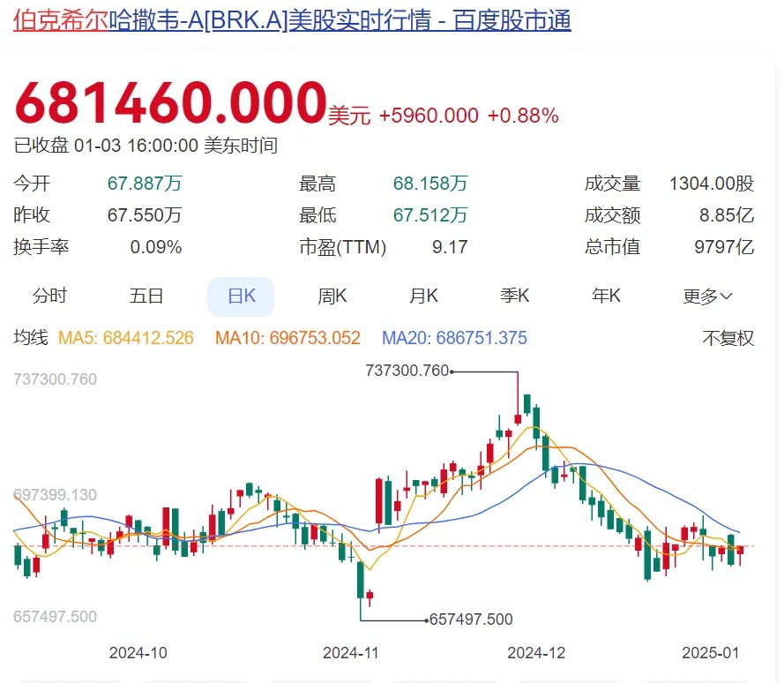Click the 最高 value 68.158万

click(x=430, y=184)
